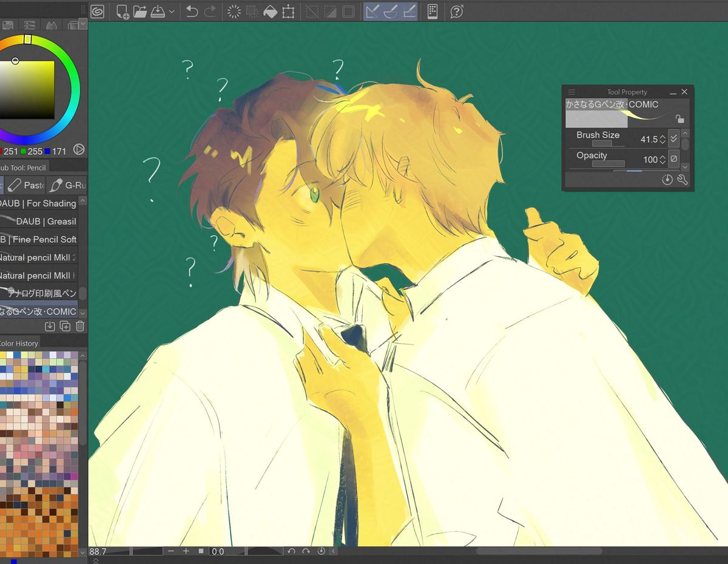Toggle Snap to Grid
This screenshot has height=564, width=728.
pos(409,11)
